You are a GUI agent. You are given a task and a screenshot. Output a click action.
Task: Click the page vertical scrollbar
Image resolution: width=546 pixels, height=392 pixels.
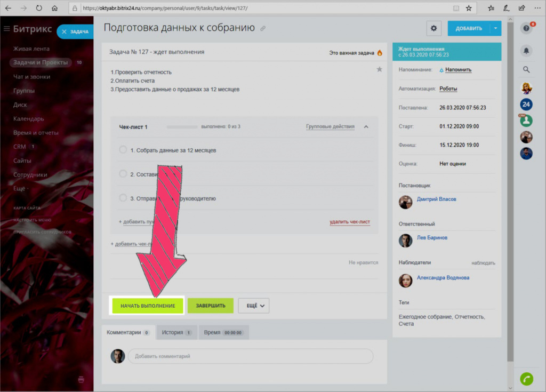pyautogui.click(x=510, y=191)
